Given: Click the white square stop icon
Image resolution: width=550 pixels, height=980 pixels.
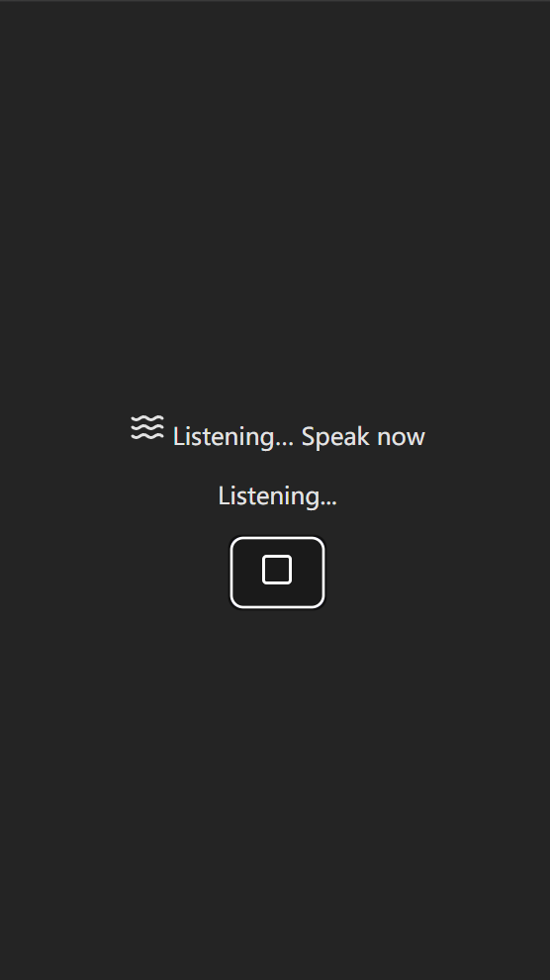Looking at the screenshot, I should click(277, 570).
